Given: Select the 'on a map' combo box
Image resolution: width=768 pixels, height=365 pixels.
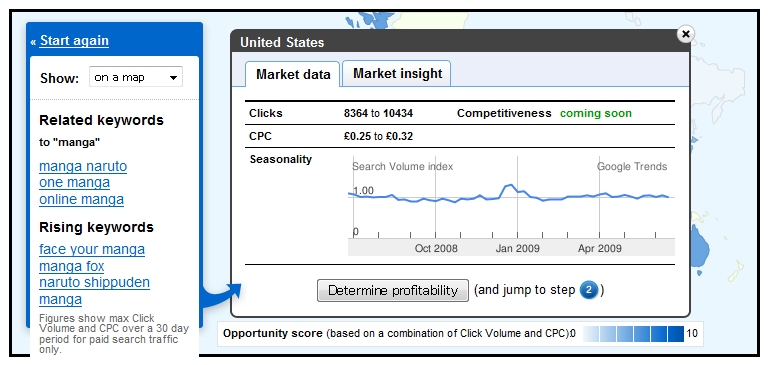Looking at the screenshot, I should coord(136,77).
